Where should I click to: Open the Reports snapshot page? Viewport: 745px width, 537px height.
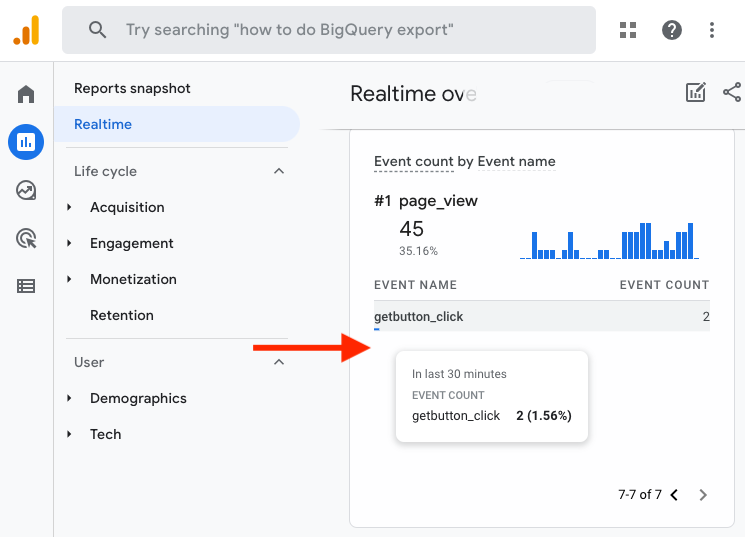coord(132,88)
